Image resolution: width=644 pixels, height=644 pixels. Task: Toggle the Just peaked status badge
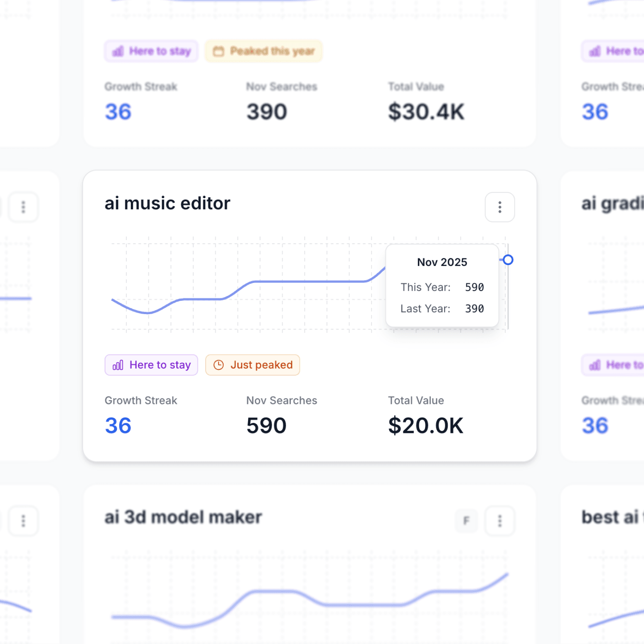(x=252, y=365)
